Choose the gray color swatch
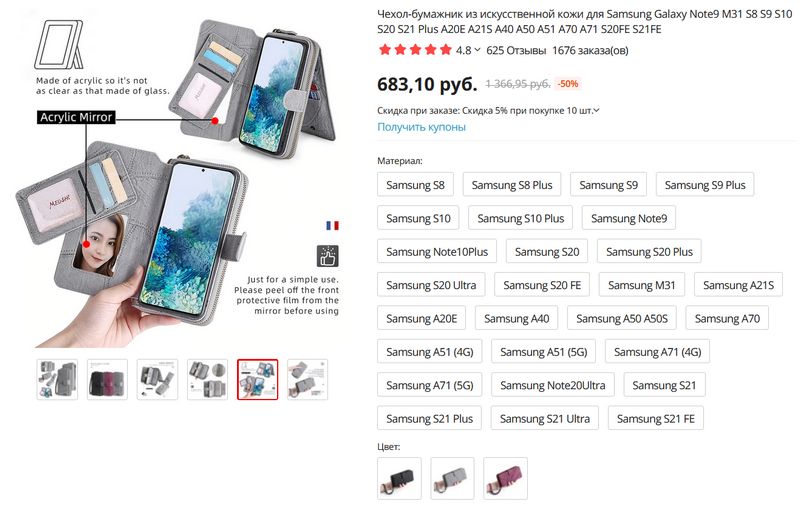Screen dimensions: 800x509 (x=452, y=478)
